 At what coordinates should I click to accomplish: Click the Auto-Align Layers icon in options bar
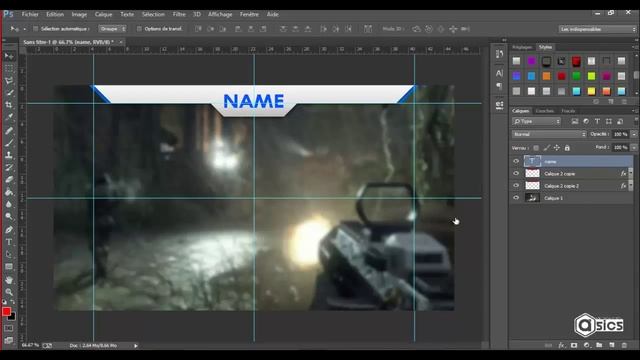(368, 29)
